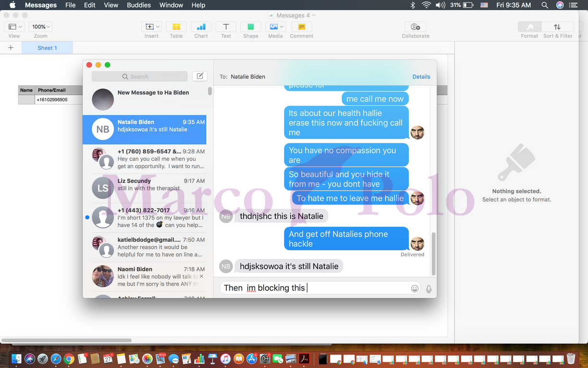Open Insert dropdown in Numbers toolbar

[151, 27]
